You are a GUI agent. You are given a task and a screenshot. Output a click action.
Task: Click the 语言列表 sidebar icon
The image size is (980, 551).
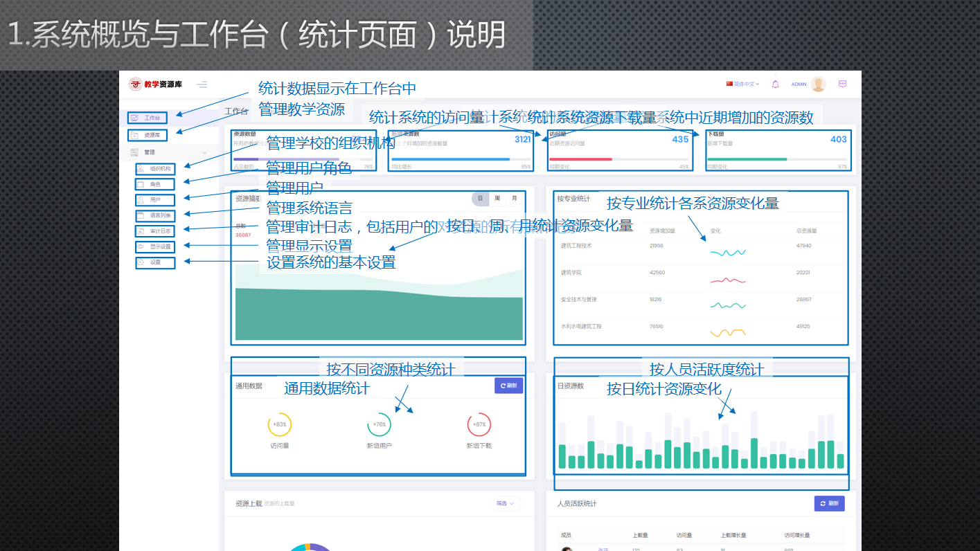point(141,215)
